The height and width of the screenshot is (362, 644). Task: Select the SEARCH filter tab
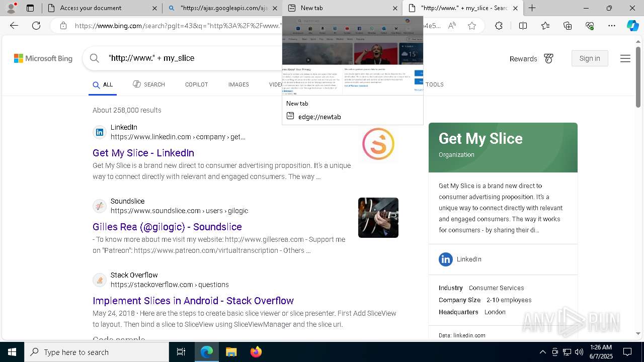coord(149,84)
